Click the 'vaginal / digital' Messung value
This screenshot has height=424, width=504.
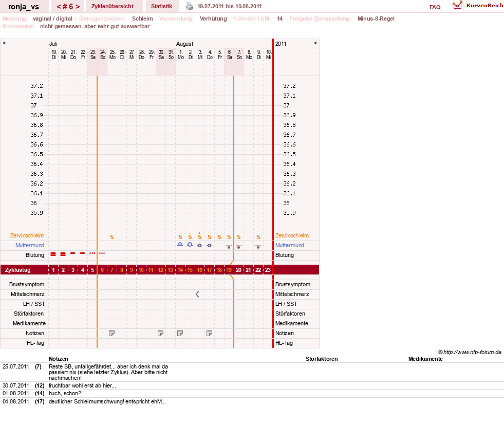pyautogui.click(x=52, y=19)
